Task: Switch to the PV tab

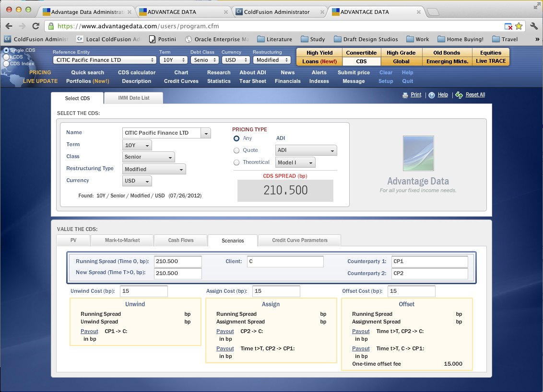Action: [73, 241]
